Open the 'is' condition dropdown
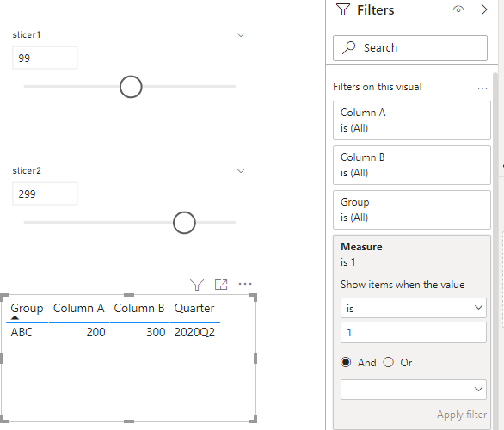Viewport: 504px width, 430px height. pyautogui.click(x=414, y=308)
